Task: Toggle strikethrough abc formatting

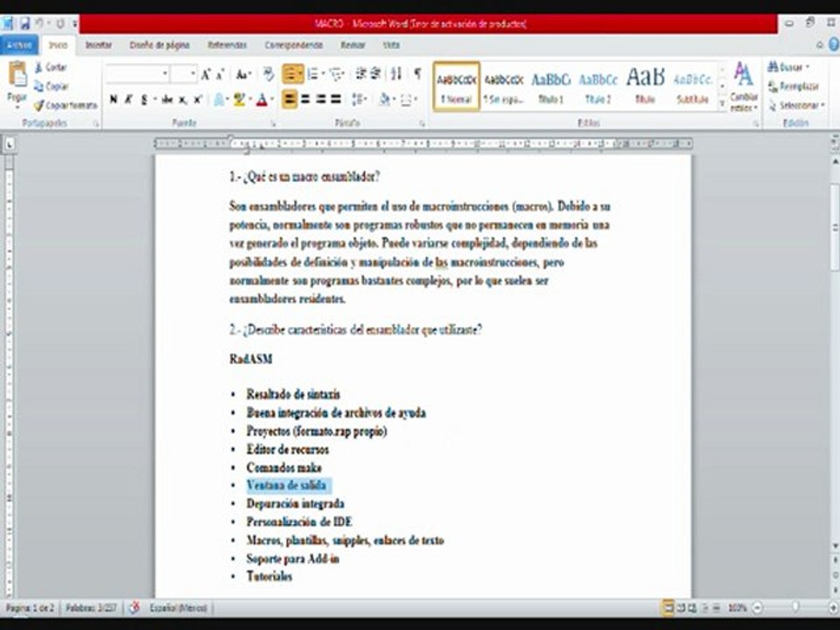Action: [167, 100]
